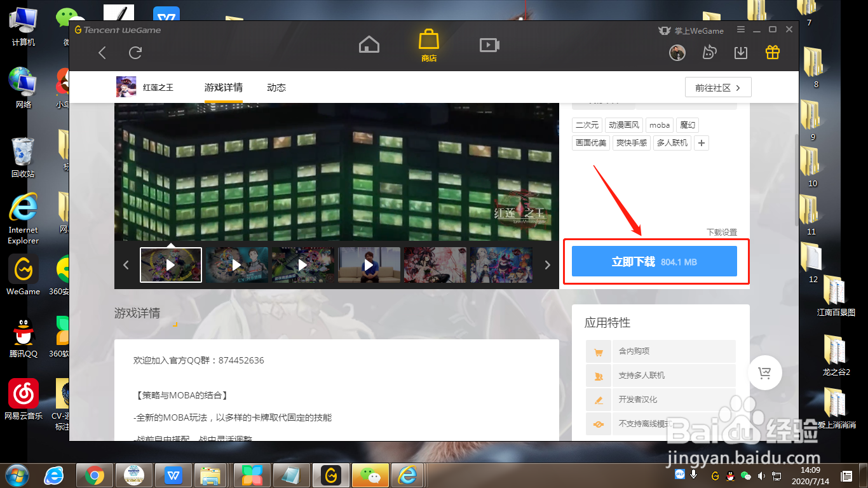Click the main video preview area
Screen dimensions: 868x488
337,172
